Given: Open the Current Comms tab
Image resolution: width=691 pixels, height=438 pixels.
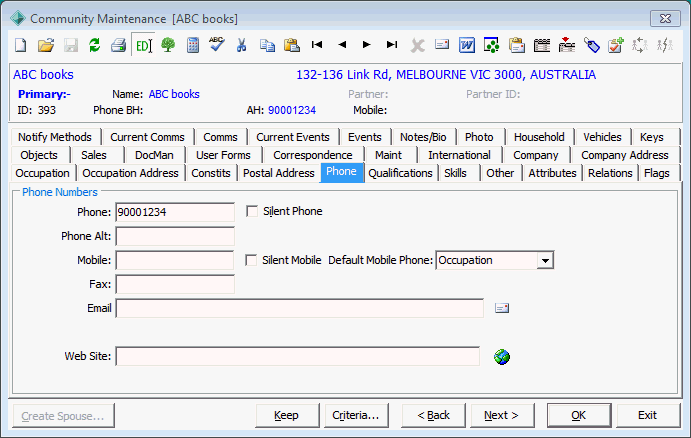Looking at the screenshot, I should click(147, 137).
